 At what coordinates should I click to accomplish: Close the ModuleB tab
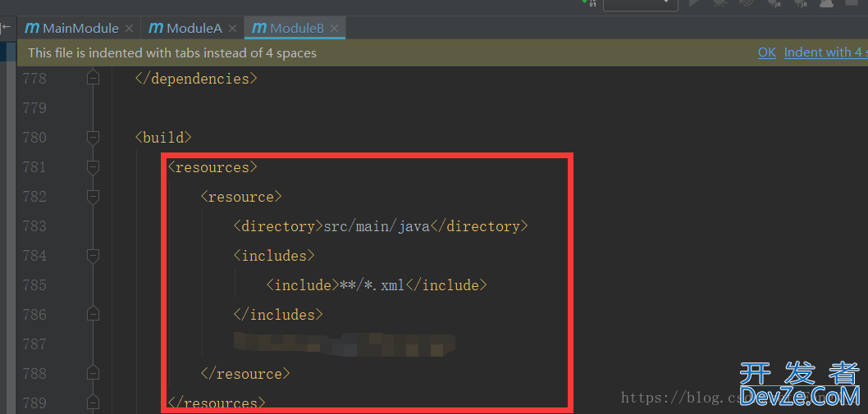pos(334,29)
